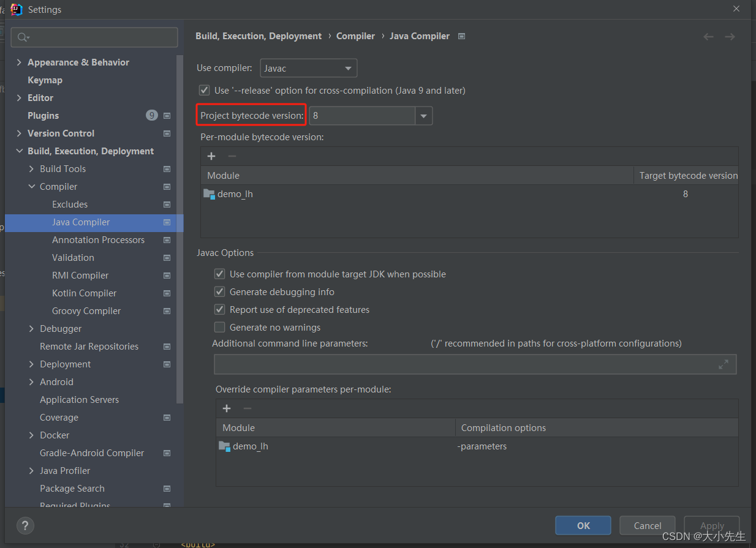
Task: Toggle Report use of deprecated features
Action: [219, 309]
